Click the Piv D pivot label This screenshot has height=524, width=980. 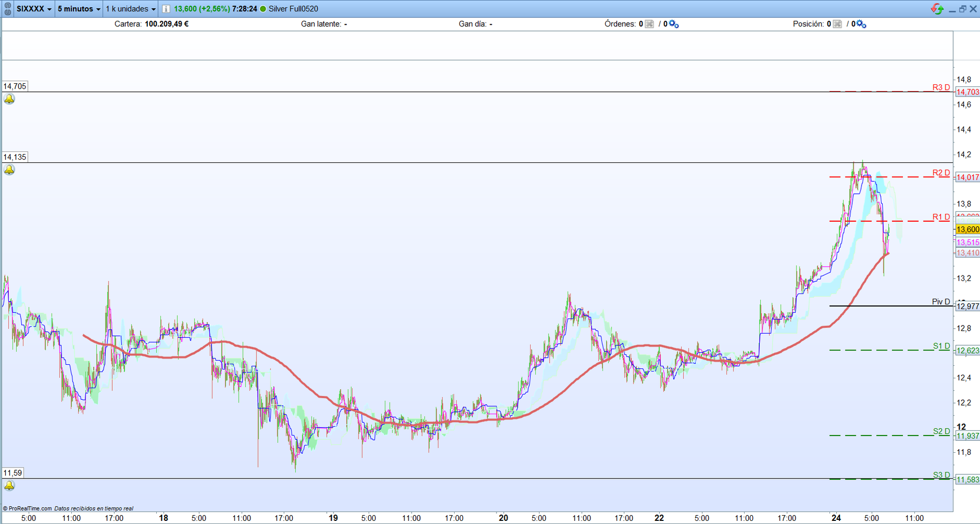coord(941,302)
